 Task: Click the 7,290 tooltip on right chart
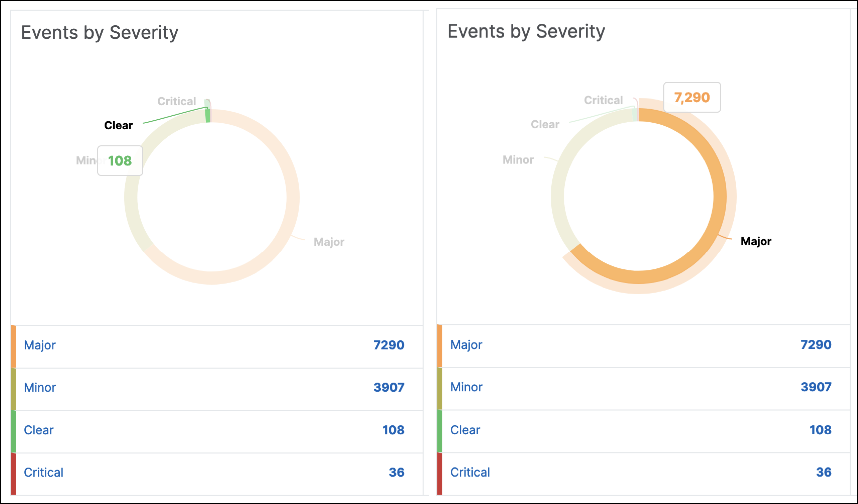692,97
